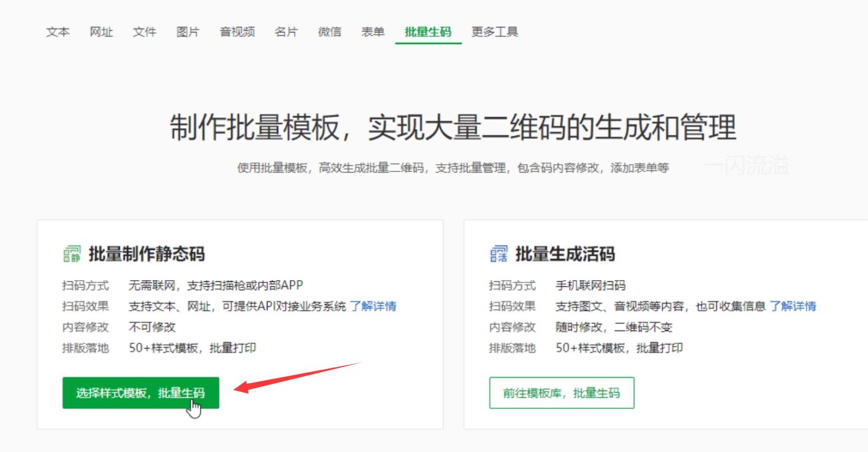
Task: Click 前往模板库，批量生码 button
Action: coord(561,393)
